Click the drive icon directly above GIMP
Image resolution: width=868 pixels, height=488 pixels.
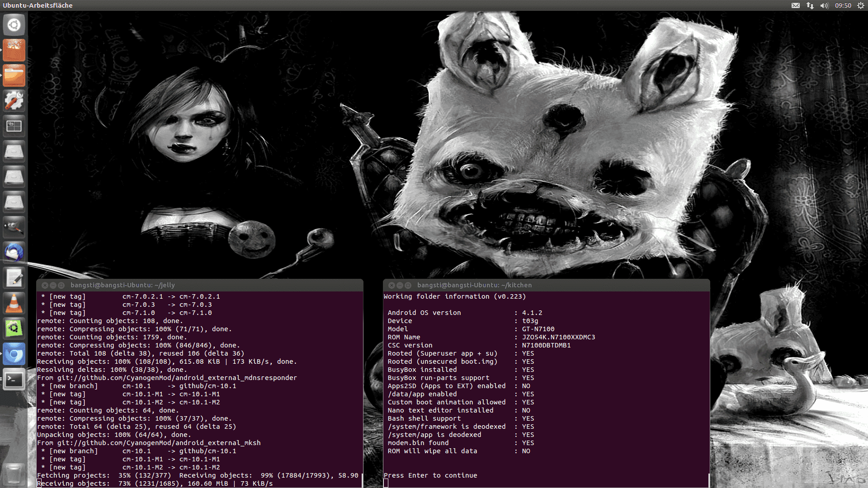pos(14,202)
